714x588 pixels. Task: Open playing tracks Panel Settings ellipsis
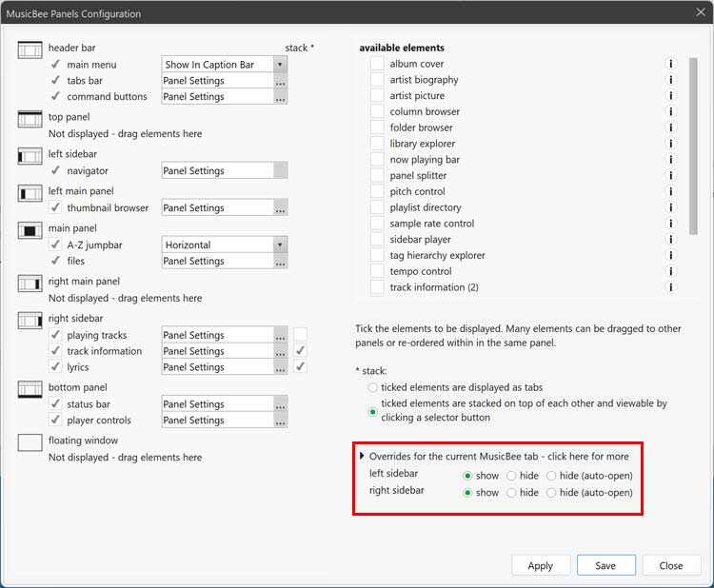click(x=281, y=335)
